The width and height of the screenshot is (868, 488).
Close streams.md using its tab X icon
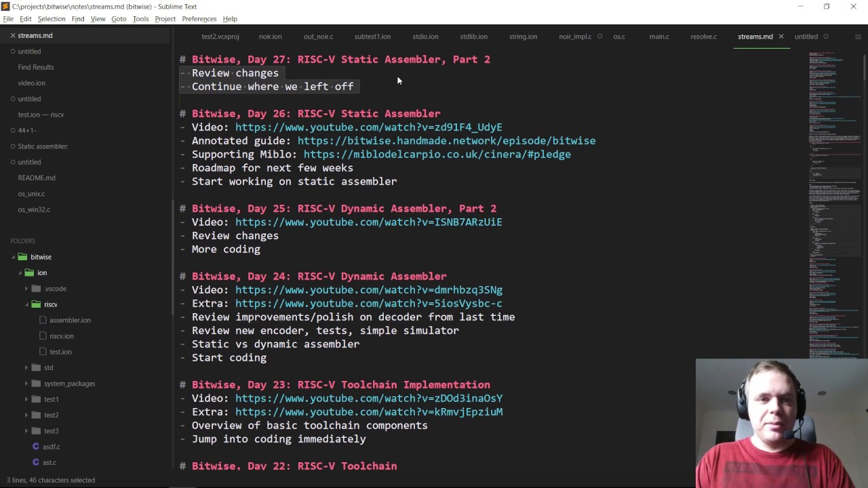(781, 37)
